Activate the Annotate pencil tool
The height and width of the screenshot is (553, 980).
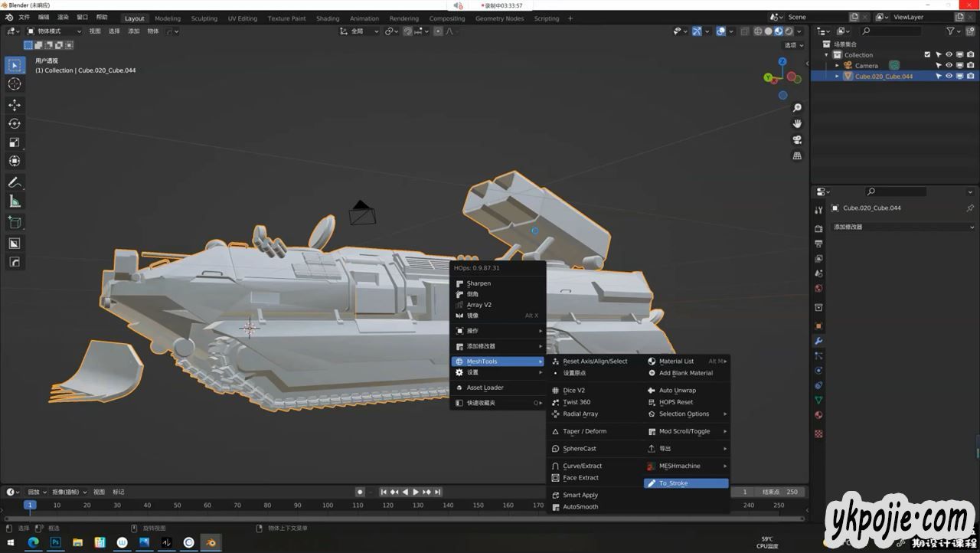[15, 182]
